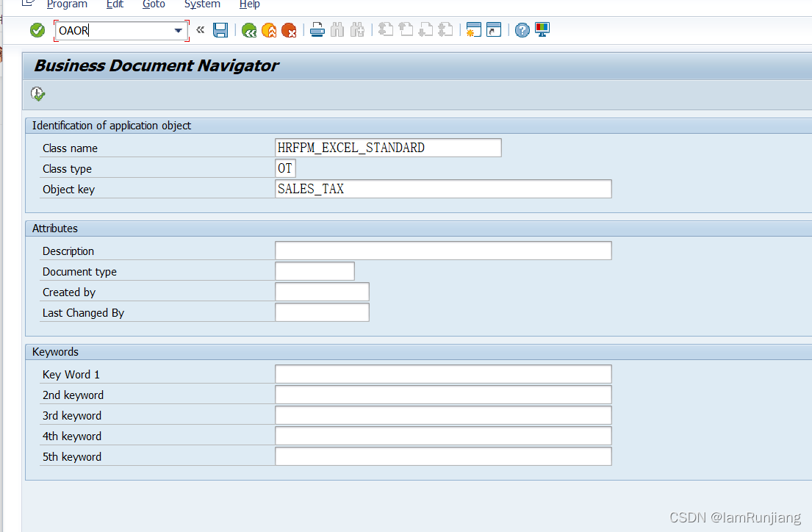The image size is (812, 532).
Task: Open the command field history dropdown arrow
Action: 178,31
